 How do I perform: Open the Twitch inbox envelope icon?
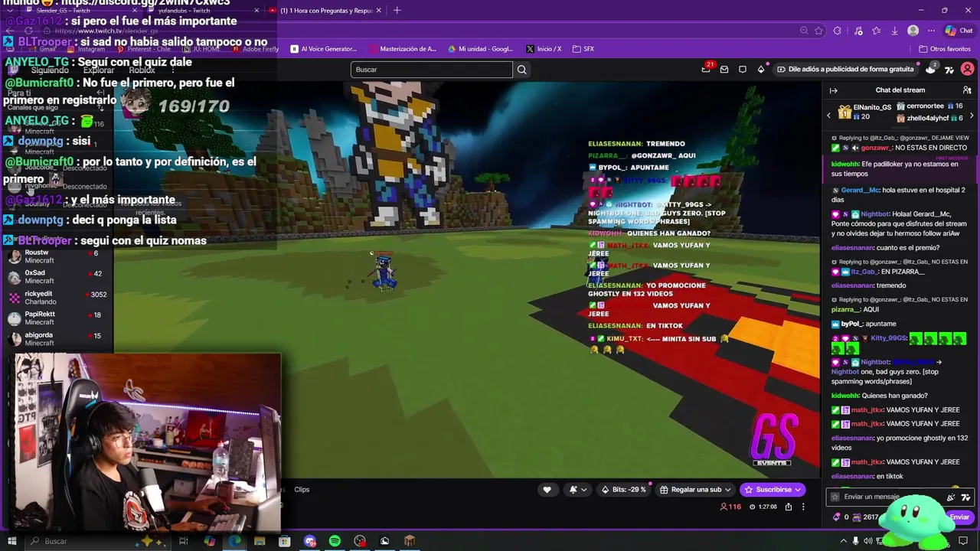724,70
